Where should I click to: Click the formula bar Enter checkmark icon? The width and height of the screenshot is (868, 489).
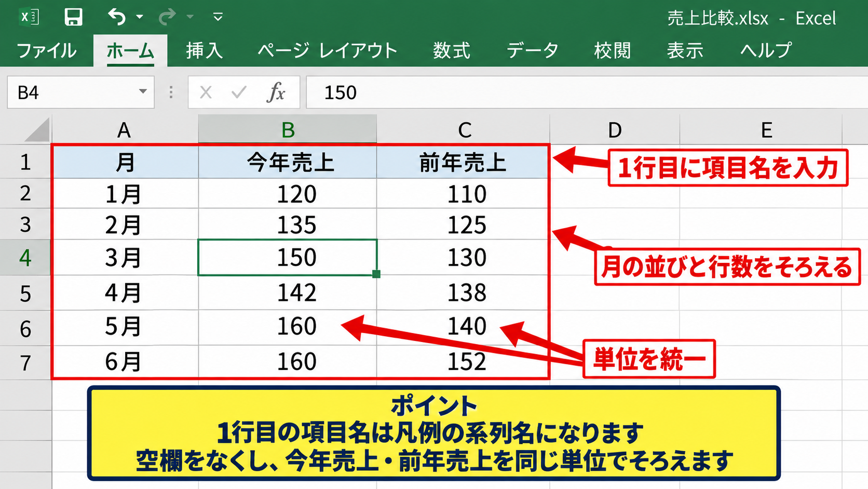click(x=239, y=92)
